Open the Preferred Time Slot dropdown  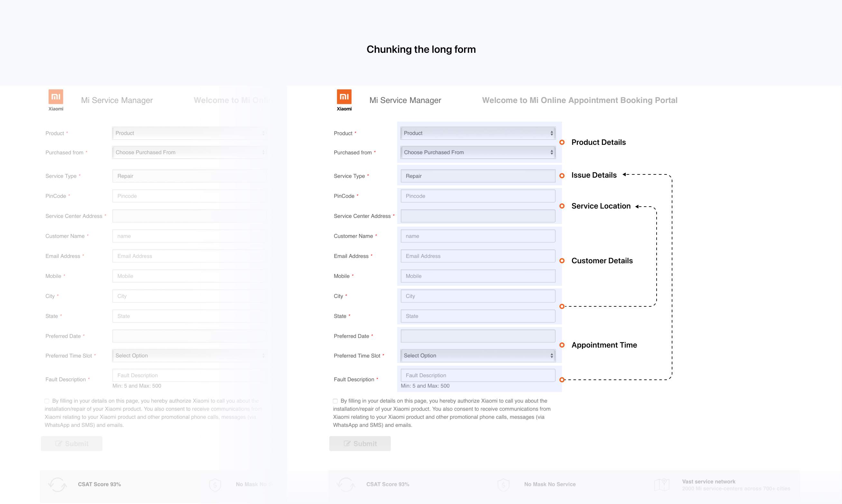pos(478,355)
